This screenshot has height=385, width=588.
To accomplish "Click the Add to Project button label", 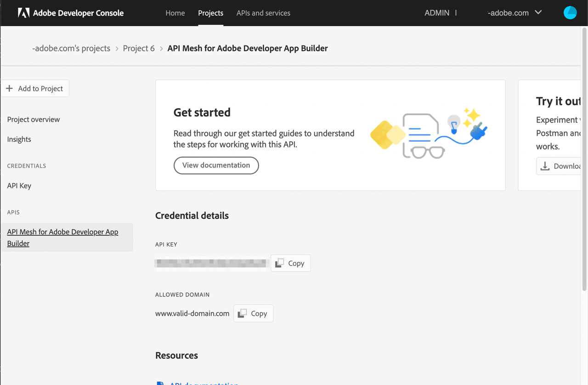I will tap(40, 89).
